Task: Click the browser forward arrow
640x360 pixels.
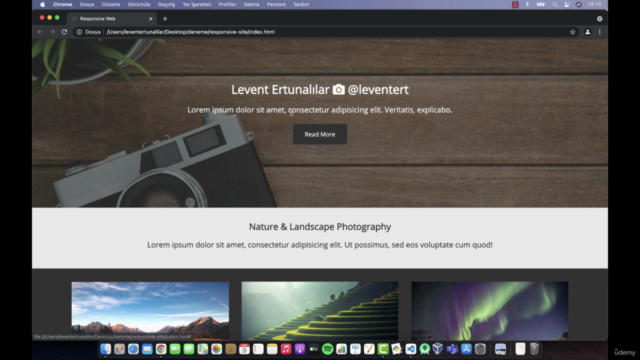Action: (x=52, y=32)
